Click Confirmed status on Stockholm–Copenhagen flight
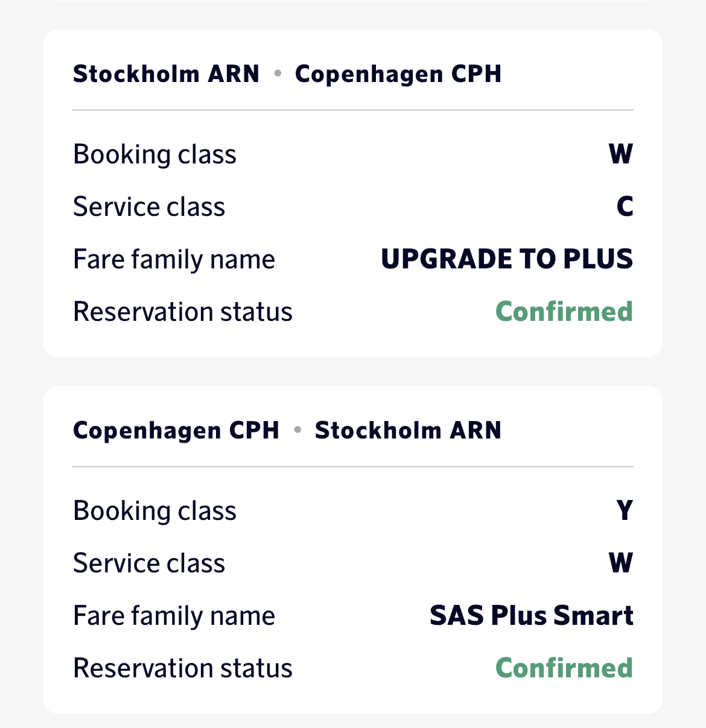The width and height of the screenshot is (706, 728). click(x=564, y=312)
